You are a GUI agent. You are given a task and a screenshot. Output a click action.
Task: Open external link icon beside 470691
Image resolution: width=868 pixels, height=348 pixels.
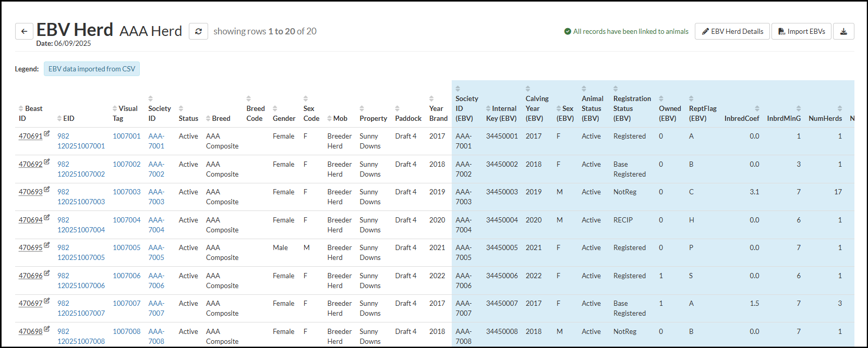(x=47, y=134)
